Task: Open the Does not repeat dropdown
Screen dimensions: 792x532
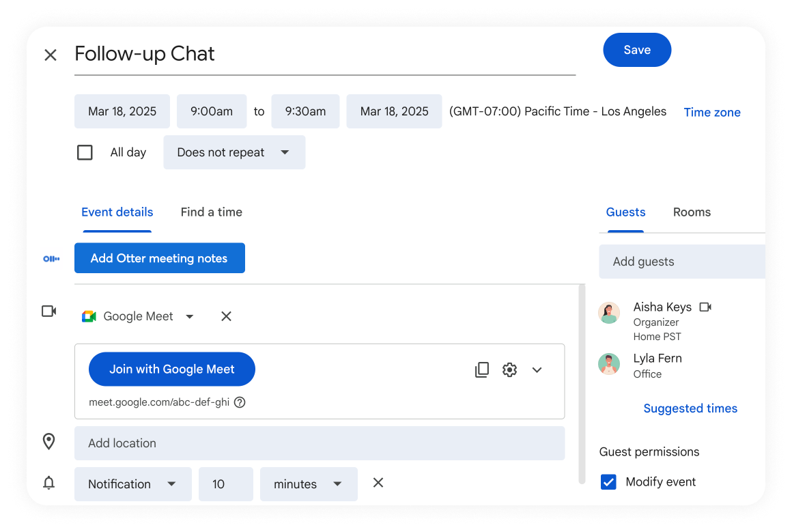Action: pos(234,152)
